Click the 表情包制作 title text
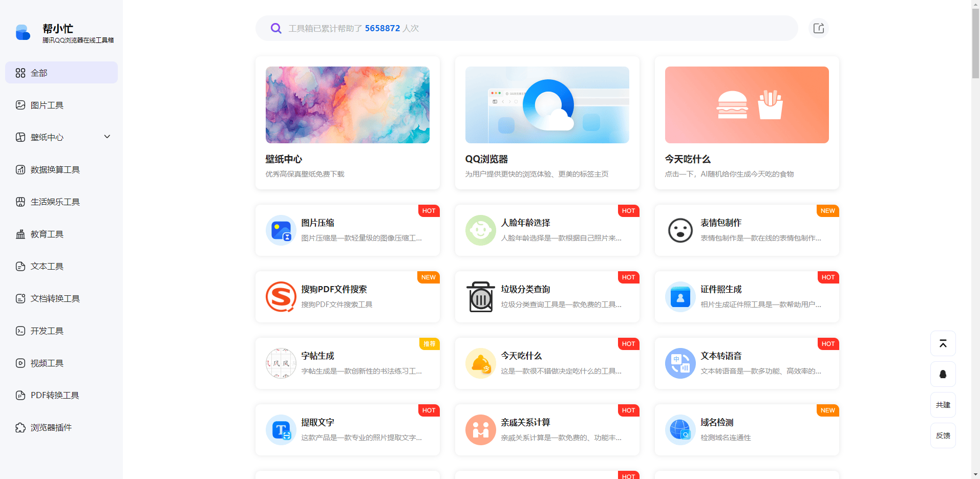Image resolution: width=980 pixels, height=479 pixels. [x=721, y=223]
